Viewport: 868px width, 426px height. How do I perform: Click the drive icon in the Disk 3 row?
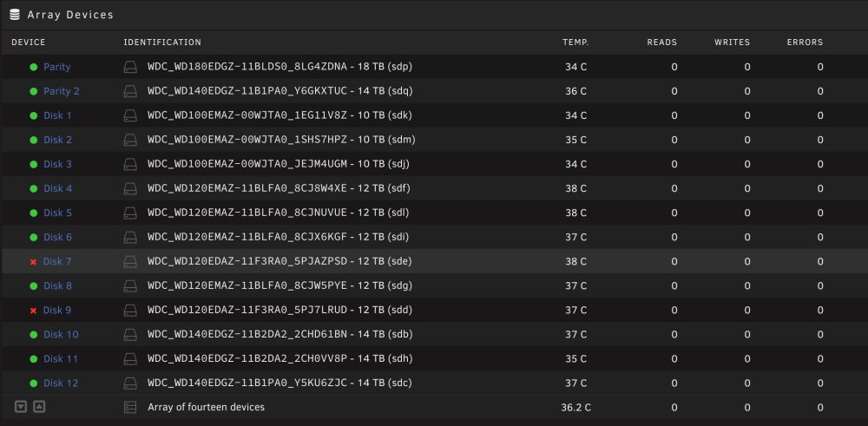(130, 164)
